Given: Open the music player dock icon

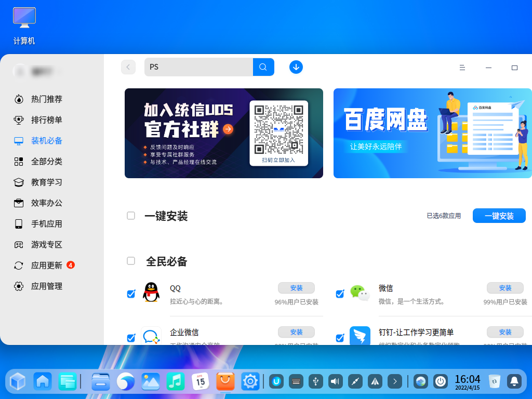Looking at the screenshot, I should tap(176, 381).
